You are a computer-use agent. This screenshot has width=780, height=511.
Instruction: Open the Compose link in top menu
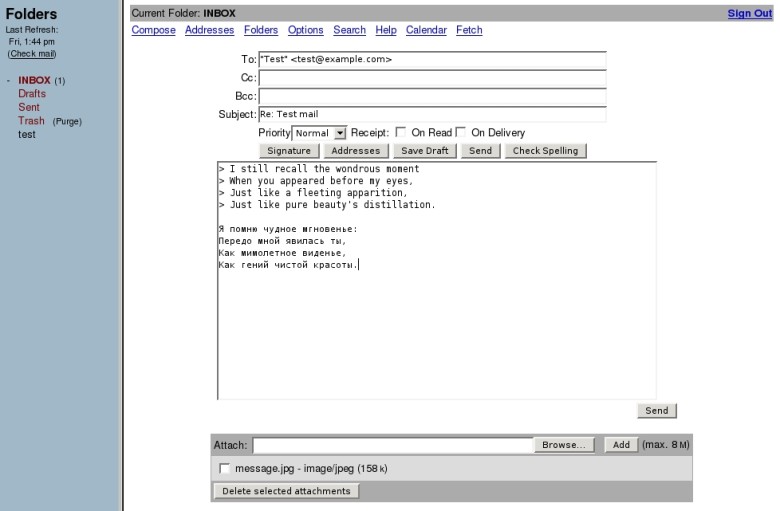coord(153,30)
